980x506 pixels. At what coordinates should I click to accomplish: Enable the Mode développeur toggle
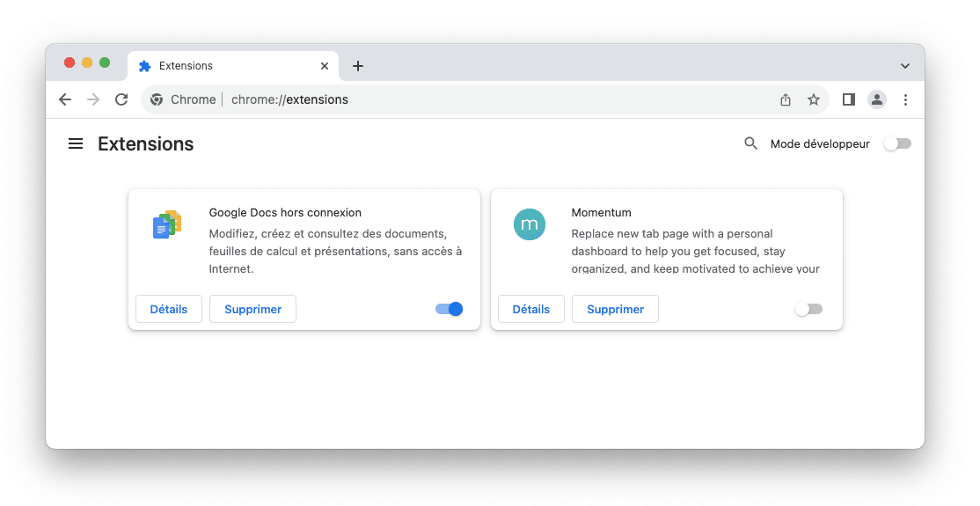click(897, 143)
